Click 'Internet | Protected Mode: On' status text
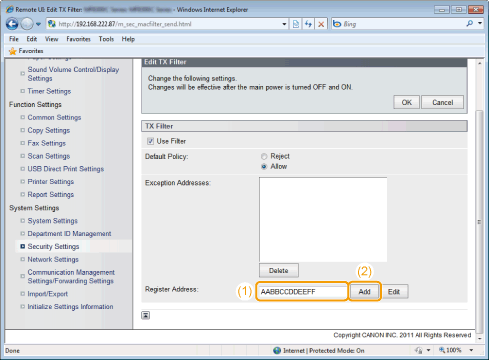This screenshot has width=489, height=360. (x=324, y=350)
